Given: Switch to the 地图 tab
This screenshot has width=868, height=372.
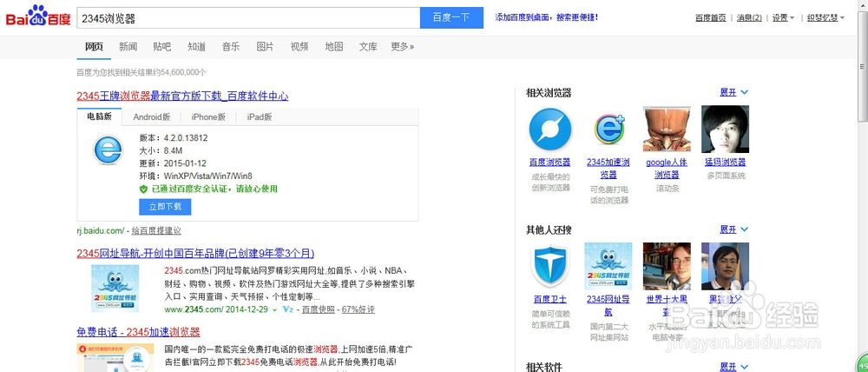Looking at the screenshot, I should 334,47.
